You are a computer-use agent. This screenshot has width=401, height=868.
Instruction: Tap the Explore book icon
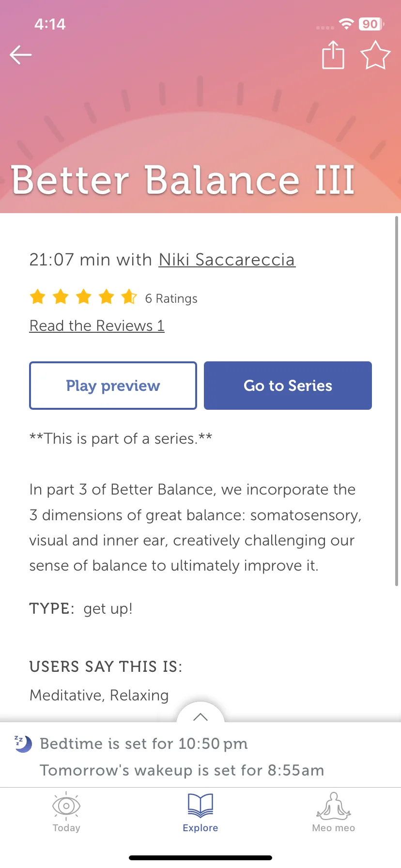click(x=200, y=806)
